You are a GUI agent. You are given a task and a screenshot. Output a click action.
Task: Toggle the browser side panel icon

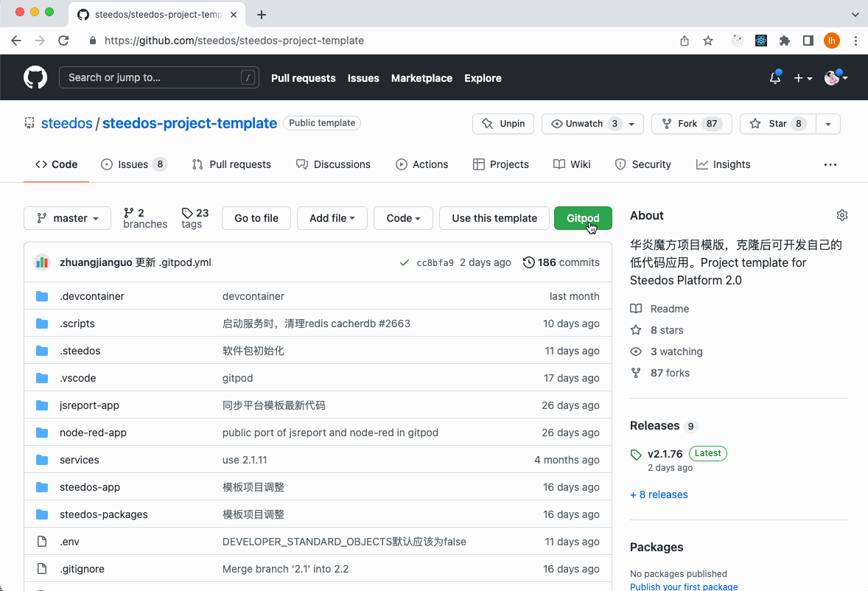click(808, 41)
